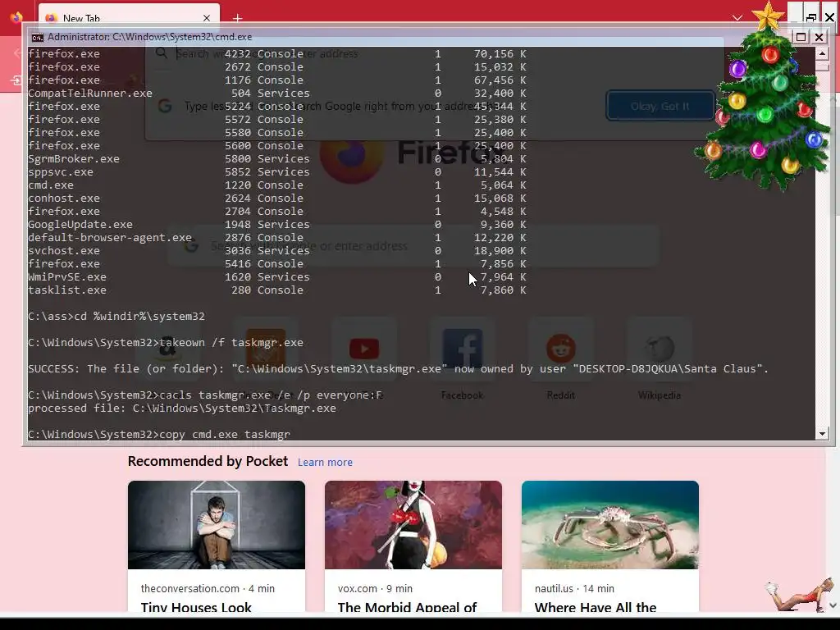Open the Amazon top site shortcut
This screenshot has width=840, height=630.
tap(167, 349)
